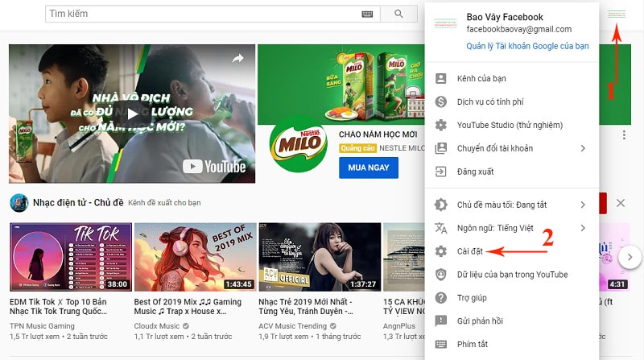The image size is (644, 360).
Task: Click Best Of 2019 Mix Gaming Music title
Action: coord(188,307)
